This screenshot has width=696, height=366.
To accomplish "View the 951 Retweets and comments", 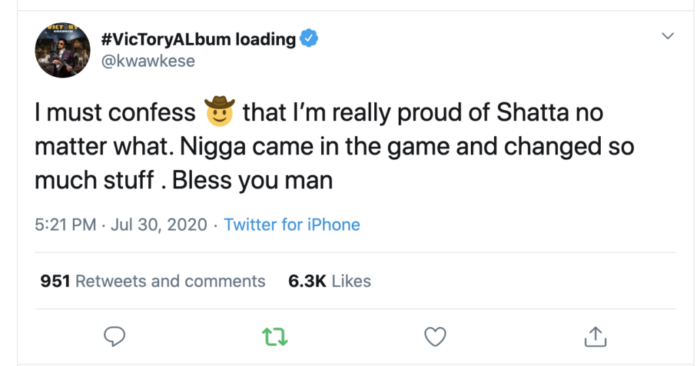I will (153, 281).
